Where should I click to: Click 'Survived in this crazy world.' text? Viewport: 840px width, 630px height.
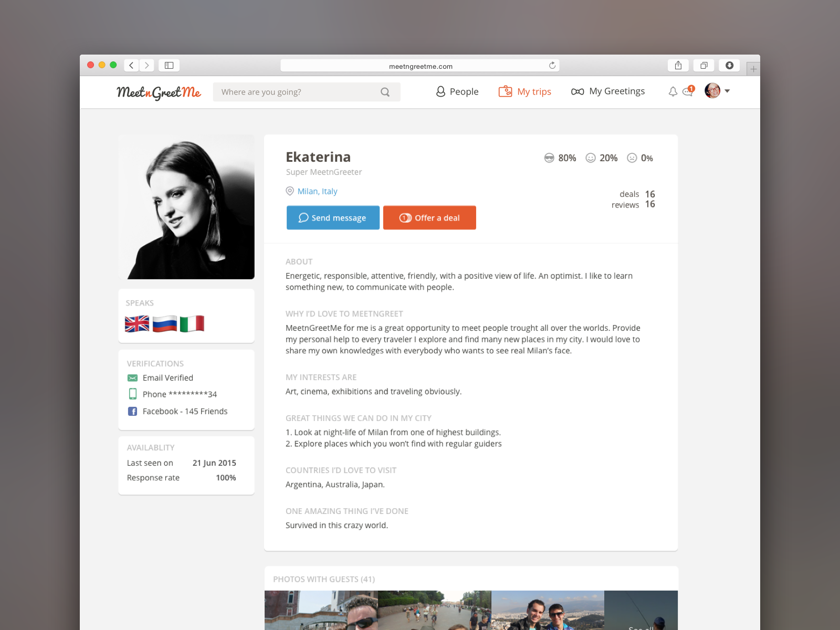(337, 526)
